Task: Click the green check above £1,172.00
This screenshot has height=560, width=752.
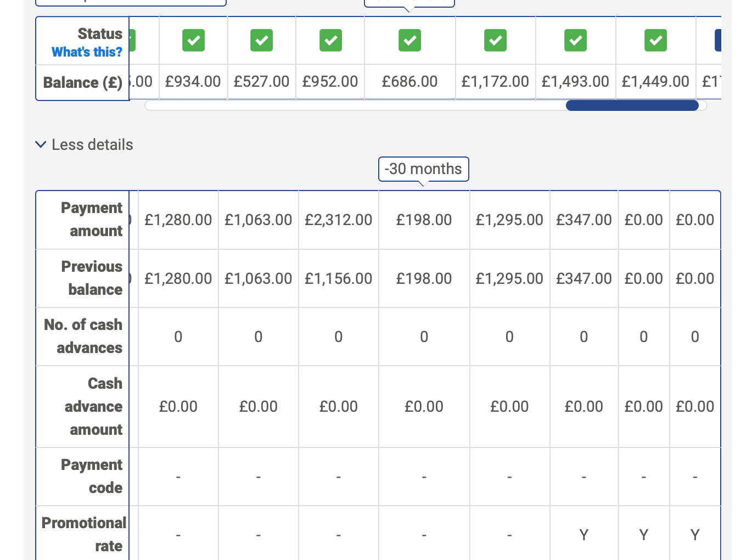Action: tap(495, 40)
